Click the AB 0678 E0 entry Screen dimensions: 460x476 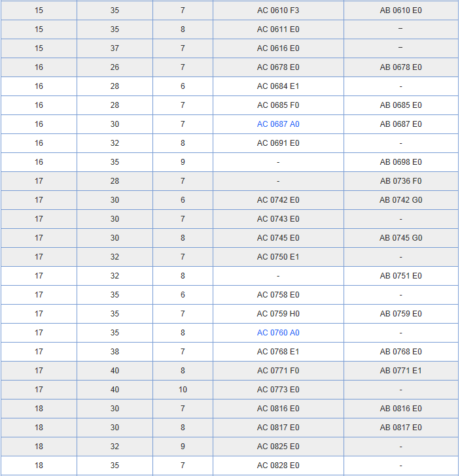point(400,67)
